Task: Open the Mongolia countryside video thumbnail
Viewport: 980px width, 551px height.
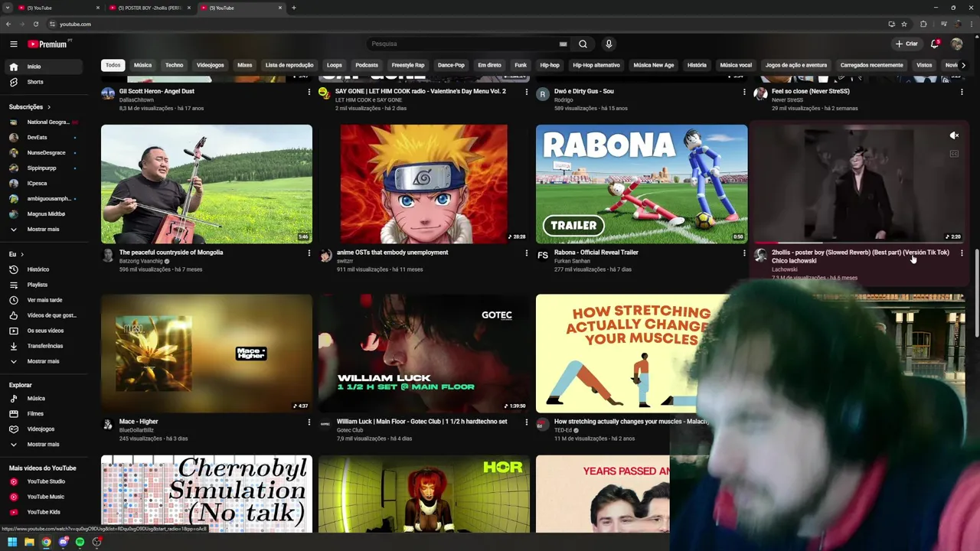Action: (x=207, y=184)
